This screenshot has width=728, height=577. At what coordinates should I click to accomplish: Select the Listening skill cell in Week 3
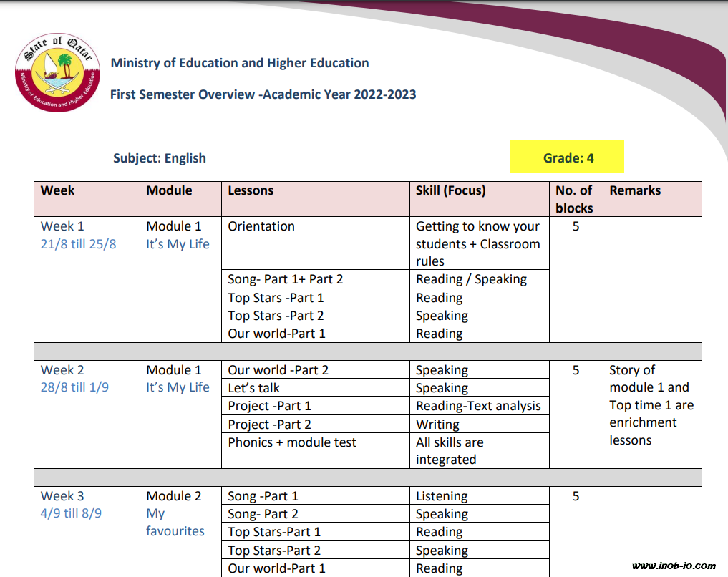(x=441, y=496)
